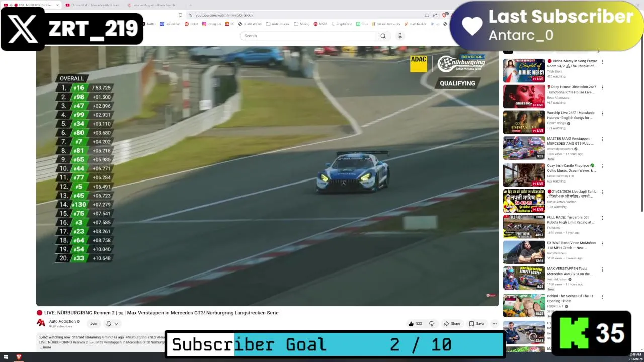Open MAX VERSTAPPEN Tests Mercedes AMG GT3 title

pyautogui.click(x=571, y=271)
